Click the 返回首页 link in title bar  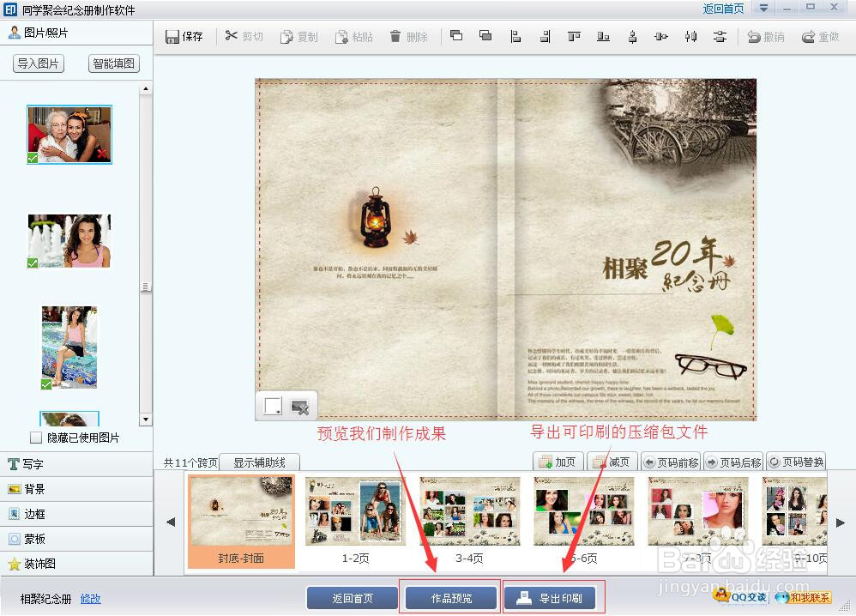click(723, 9)
